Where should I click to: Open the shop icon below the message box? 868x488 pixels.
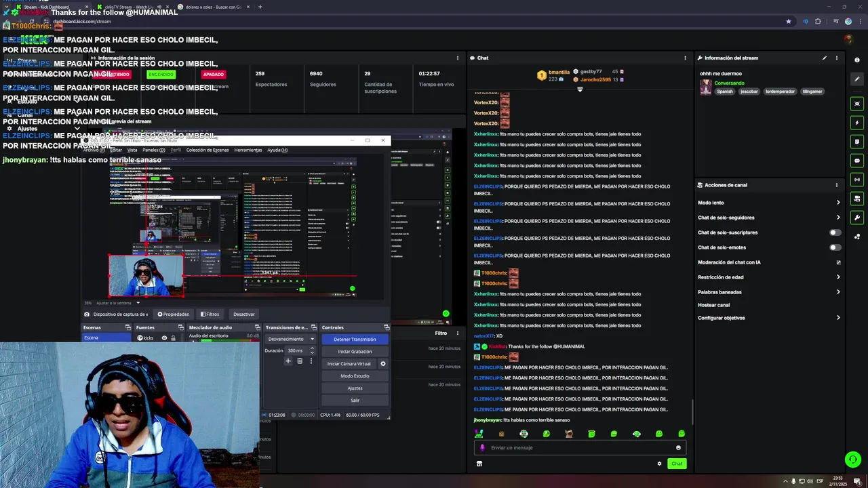point(479,464)
